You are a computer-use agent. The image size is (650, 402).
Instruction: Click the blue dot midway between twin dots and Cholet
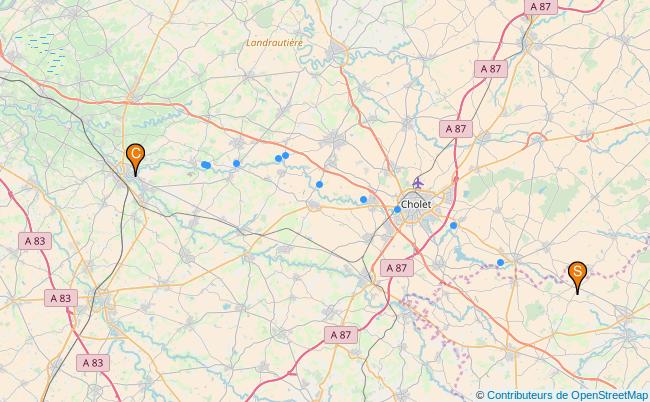tap(319, 184)
